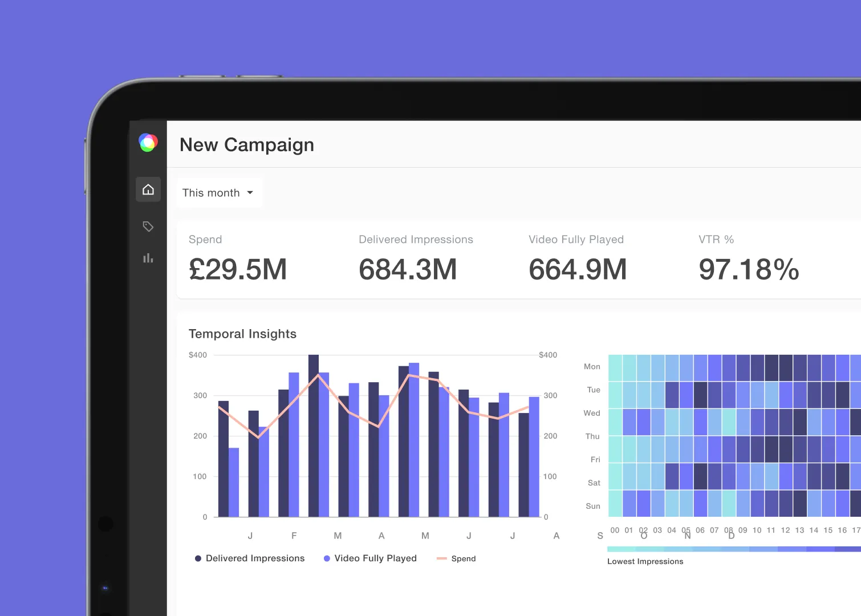The image size is (861, 616).
Task: Click the Lowest Impressions gradient scale
Action: coord(730,549)
